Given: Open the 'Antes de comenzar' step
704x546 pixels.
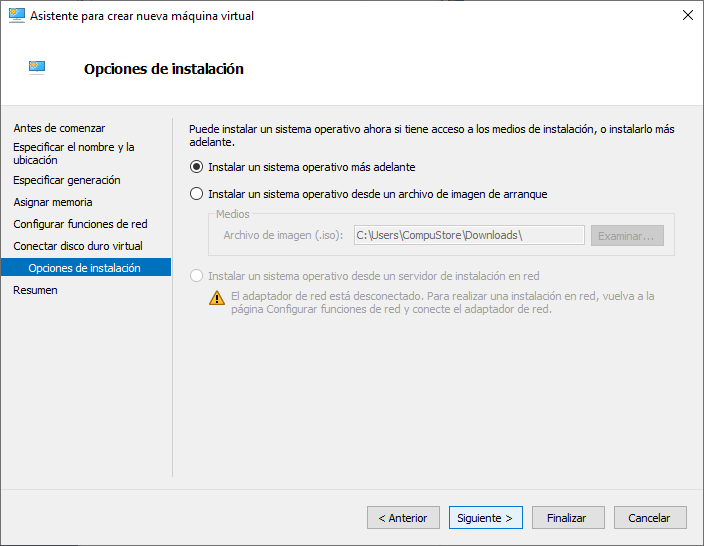Looking at the screenshot, I should coord(59,128).
